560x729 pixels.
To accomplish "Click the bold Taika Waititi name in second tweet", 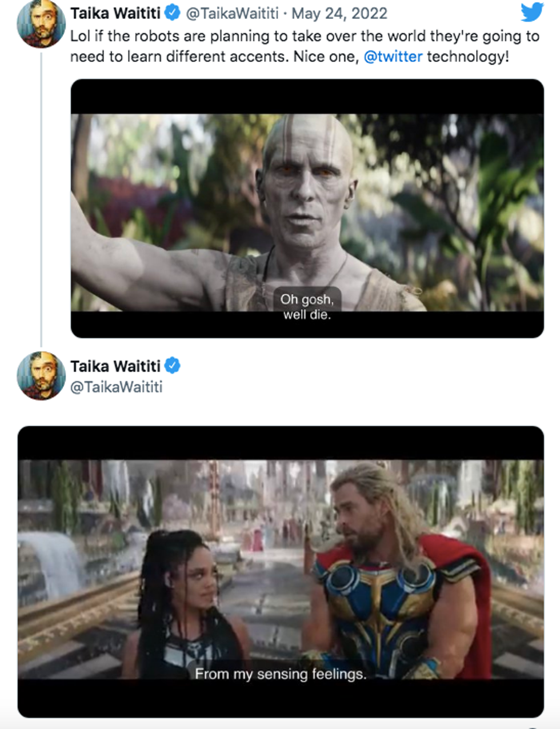I will 115,366.
